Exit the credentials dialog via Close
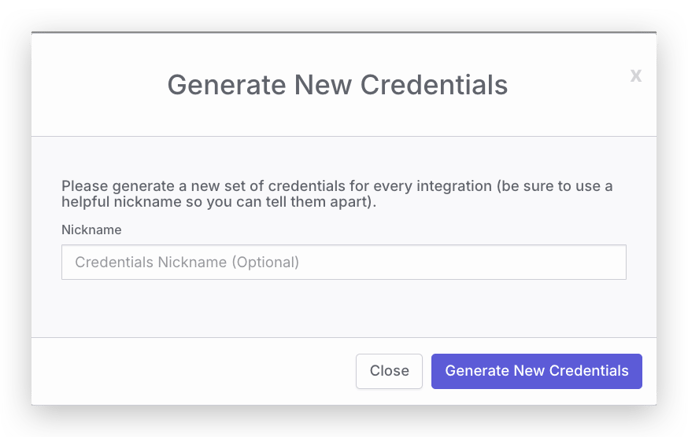The height and width of the screenshot is (437, 688). tap(389, 371)
